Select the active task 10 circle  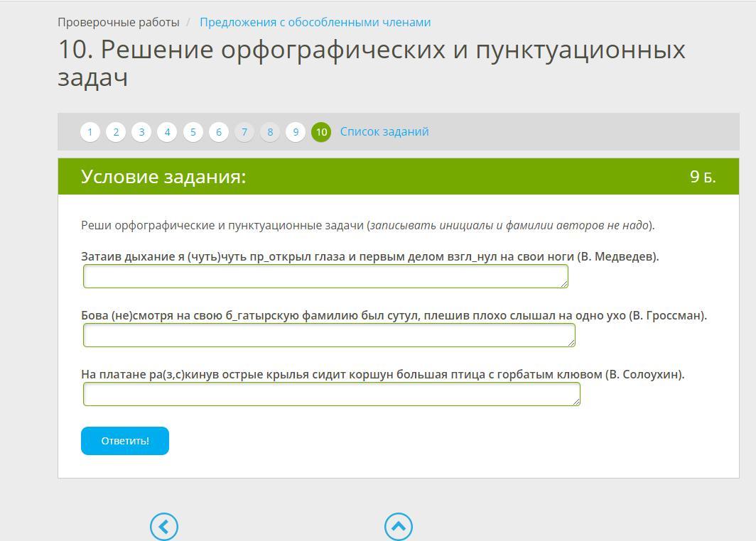321,132
